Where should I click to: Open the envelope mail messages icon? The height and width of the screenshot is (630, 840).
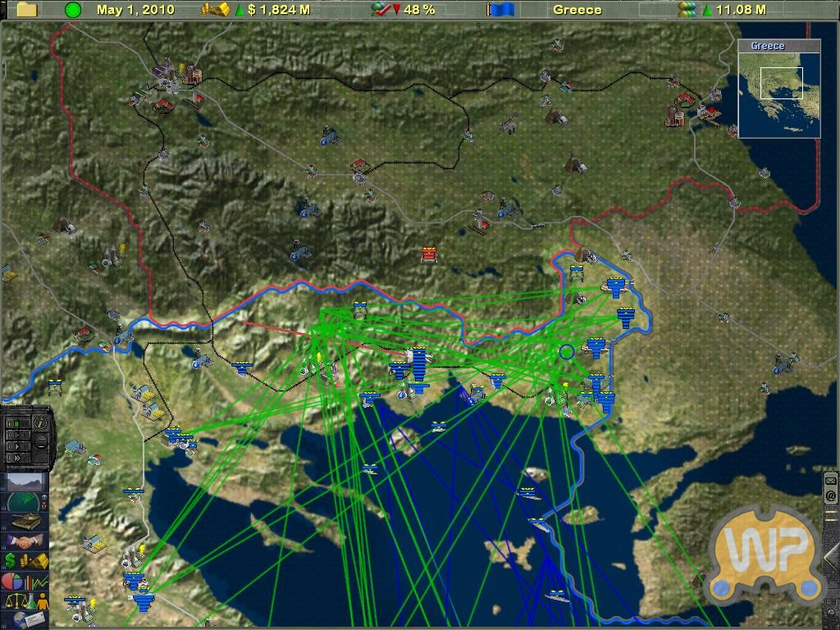[830, 481]
